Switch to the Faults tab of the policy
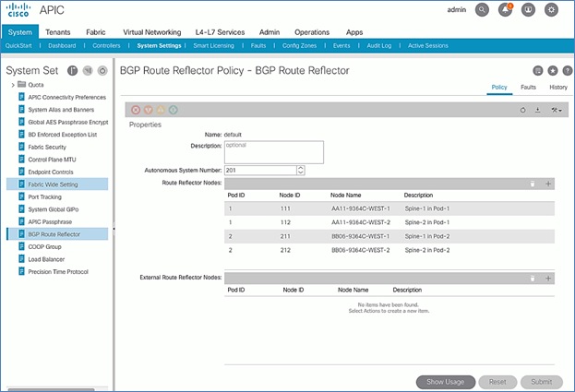Viewport: 575px width, 392px height. tap(528, 88)
